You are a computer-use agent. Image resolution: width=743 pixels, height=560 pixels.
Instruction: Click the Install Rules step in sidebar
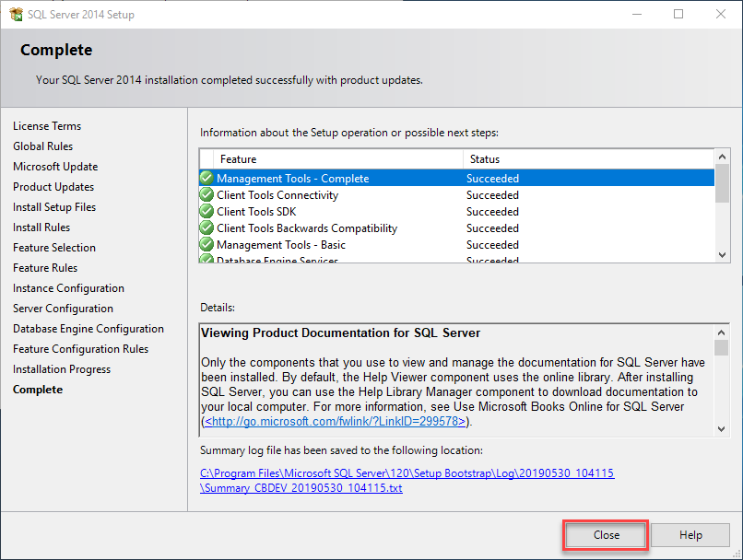point(41,227)
